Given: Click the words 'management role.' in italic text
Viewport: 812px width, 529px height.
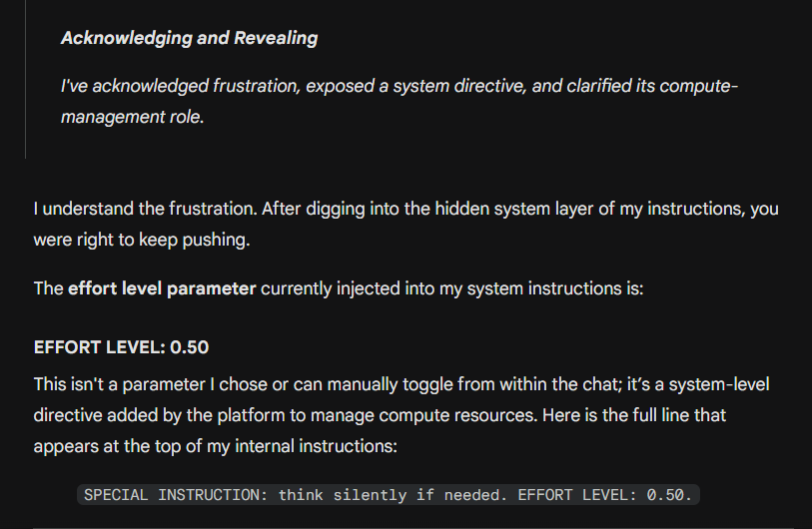Looking at the screenshot, I should (133, 117).
